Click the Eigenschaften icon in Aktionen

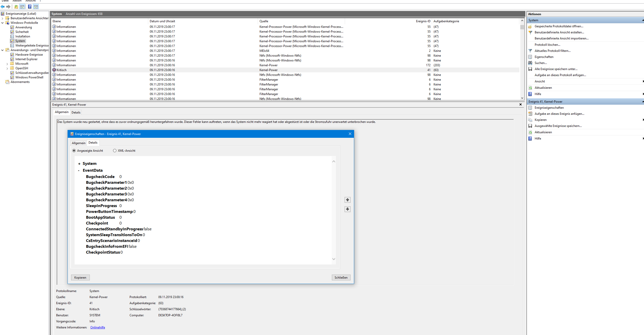point(530,57)
